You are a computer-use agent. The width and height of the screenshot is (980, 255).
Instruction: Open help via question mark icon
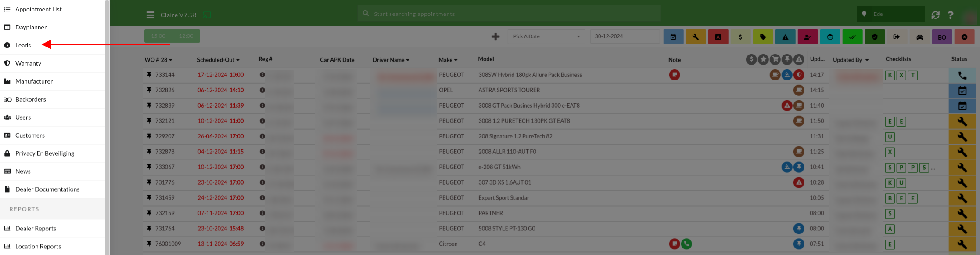pyautogui.click(x=950, y=15)
